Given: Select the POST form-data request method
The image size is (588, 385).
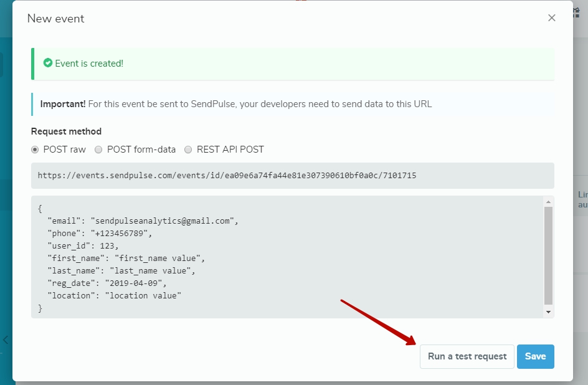Looking at the screenshot, I should (x=98, y=150).
